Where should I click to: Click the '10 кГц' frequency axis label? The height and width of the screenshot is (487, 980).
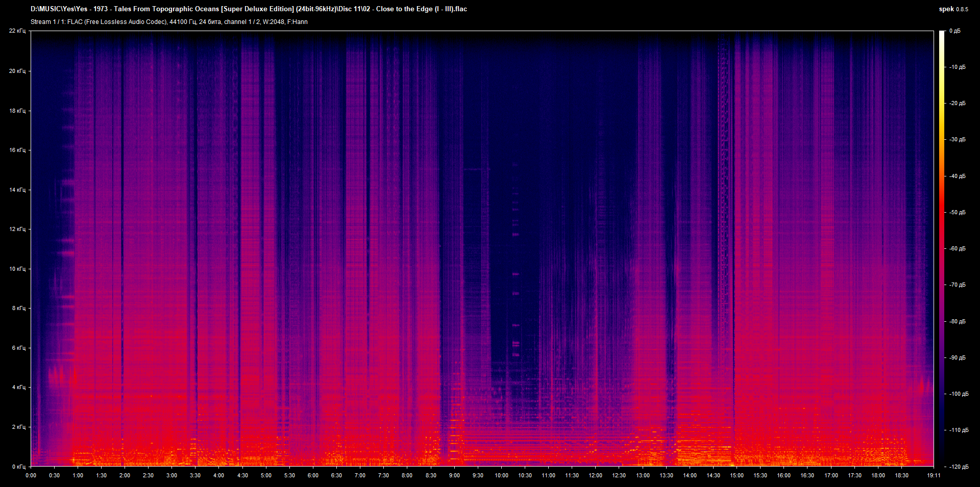(17, 269)
